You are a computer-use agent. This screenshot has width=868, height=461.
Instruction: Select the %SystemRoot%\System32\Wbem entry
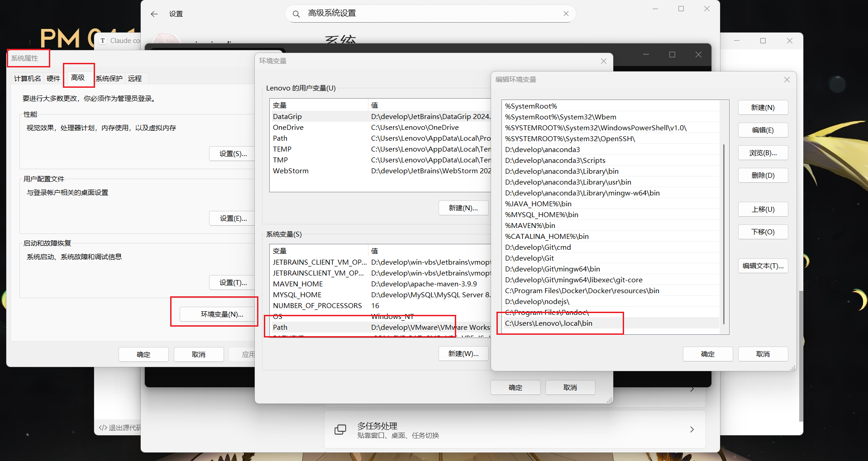[610, 117]
